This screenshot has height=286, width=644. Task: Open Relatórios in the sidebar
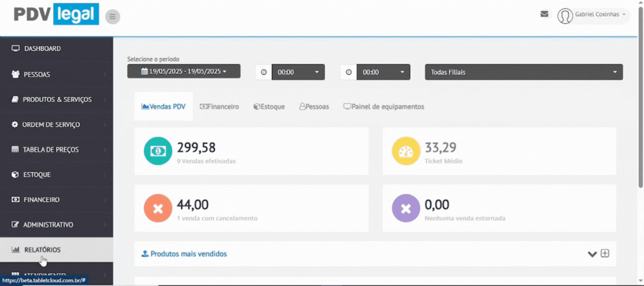(x=42, y=250)
